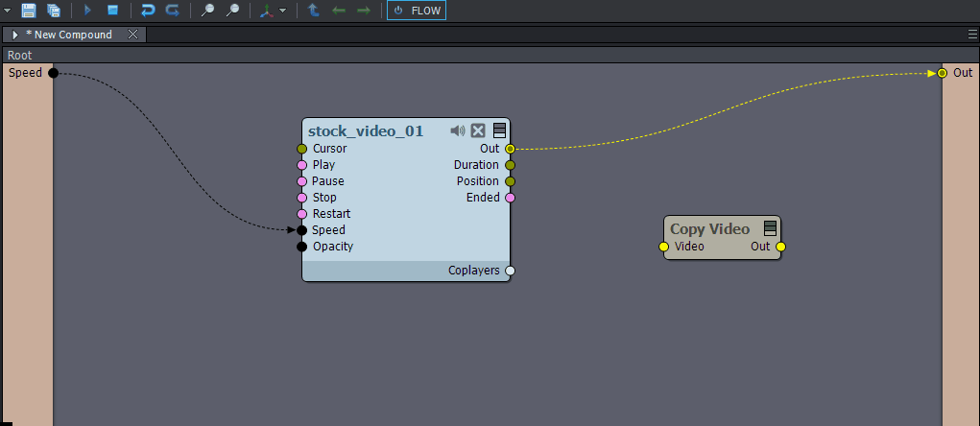Collapse stock_video_01 using its stacked-bars icon

tap(499, 130)
